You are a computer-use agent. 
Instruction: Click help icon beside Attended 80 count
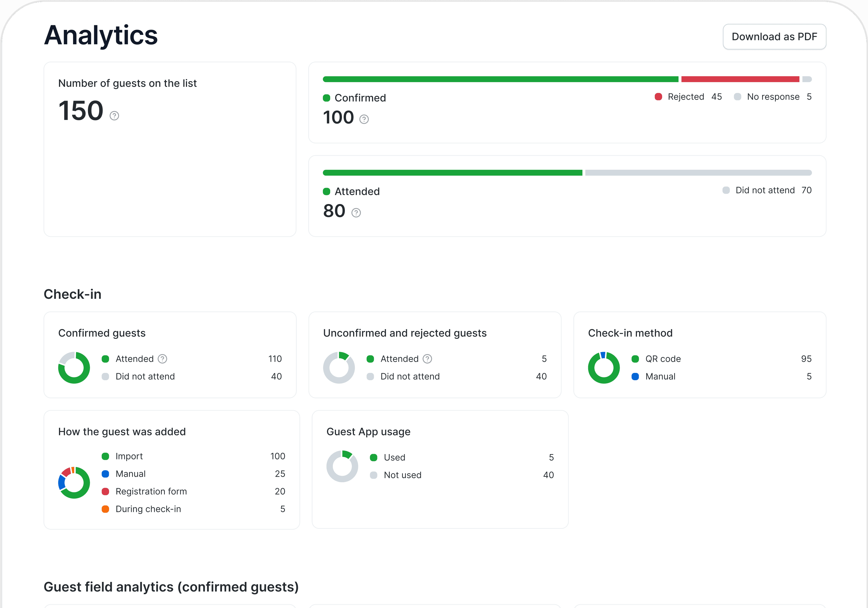point(356,213)
